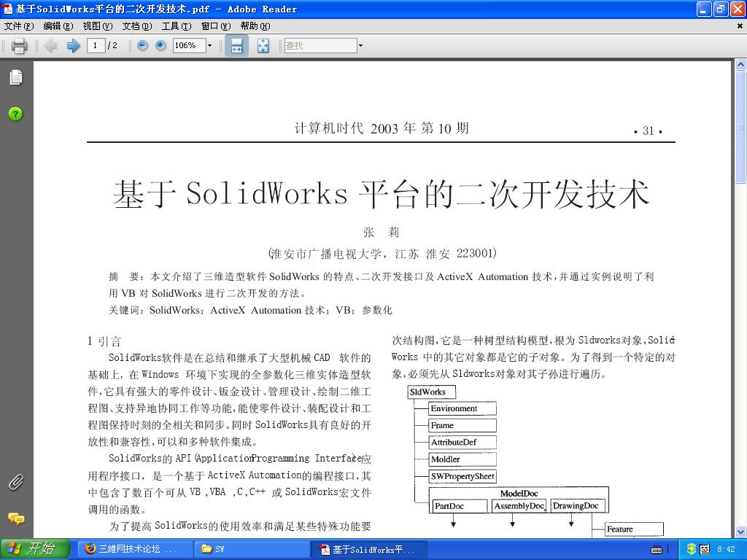Switch to SW folder taskbar item
Image resolution: width=747 pixels, height=560 pixels.
[252, 549]
